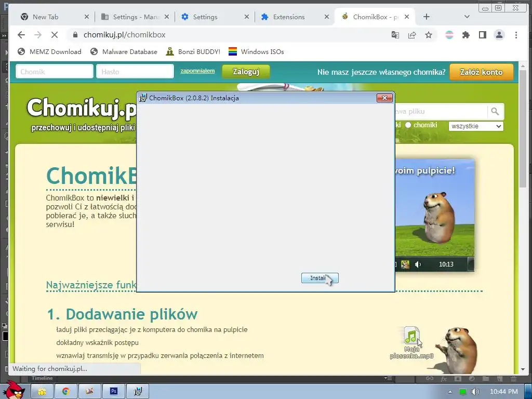The width and height of the screenshot is (532, 399).
Task: Click the Photoshop link layers icon
Action: pos(430,379)
